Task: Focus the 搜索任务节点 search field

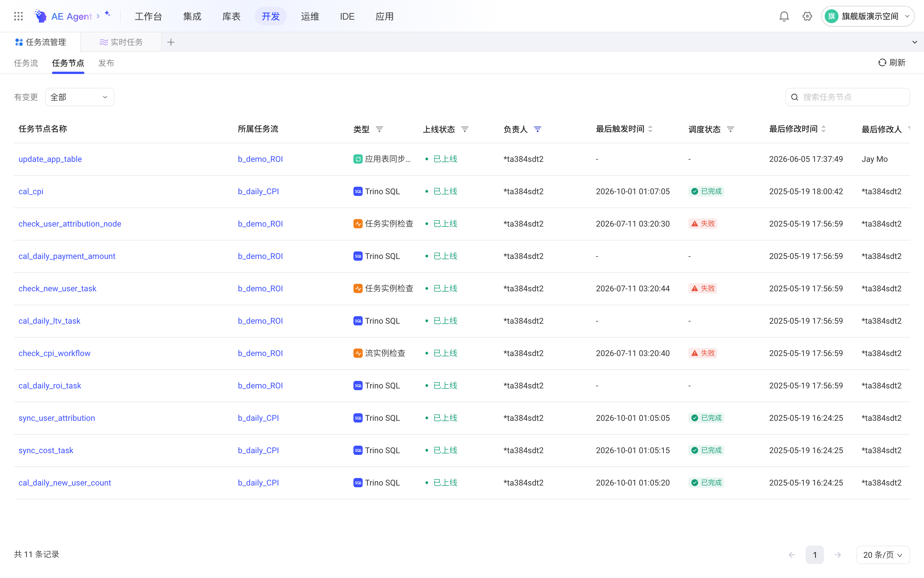Action: point(848,97)
